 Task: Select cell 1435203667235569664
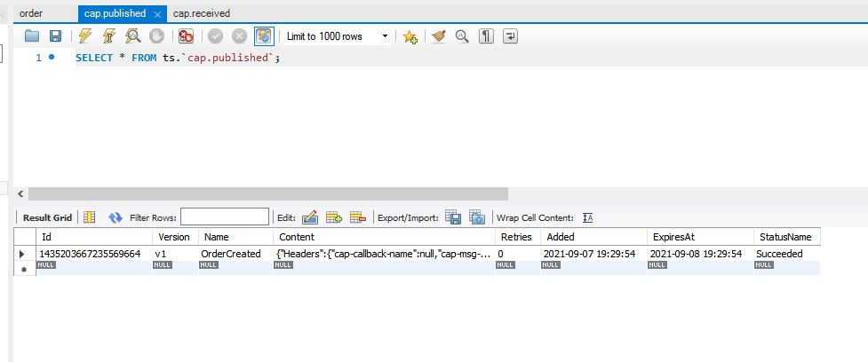click(x=94, y=254)
